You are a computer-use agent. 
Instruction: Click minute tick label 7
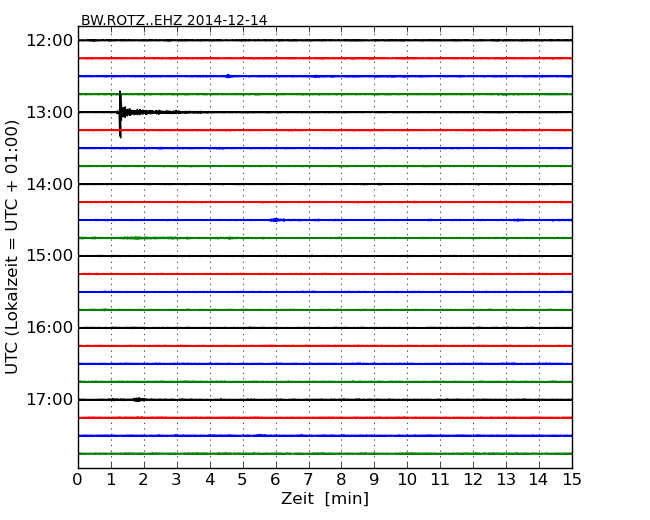pyautogui.click(x=308, y=480)
